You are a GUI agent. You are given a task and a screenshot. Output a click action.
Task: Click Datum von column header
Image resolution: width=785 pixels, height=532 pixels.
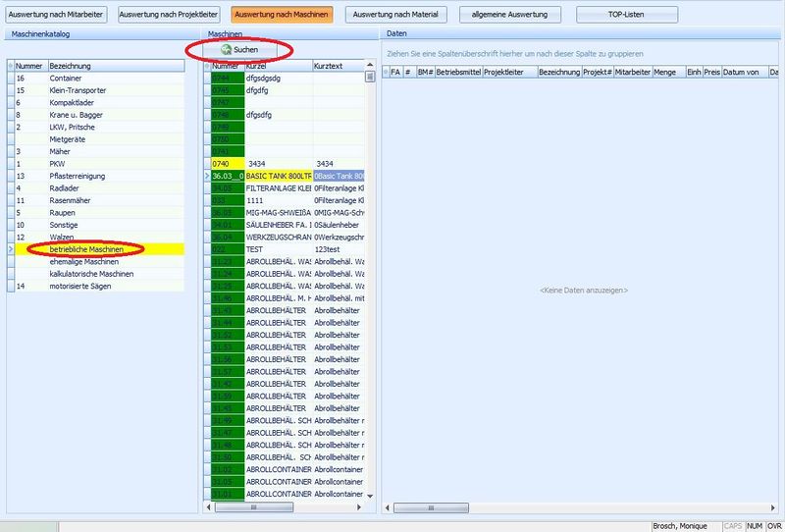745,72
